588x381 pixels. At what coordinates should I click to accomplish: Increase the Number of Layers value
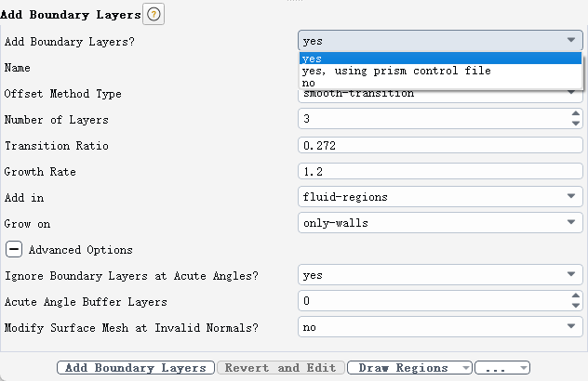(575, 115)
